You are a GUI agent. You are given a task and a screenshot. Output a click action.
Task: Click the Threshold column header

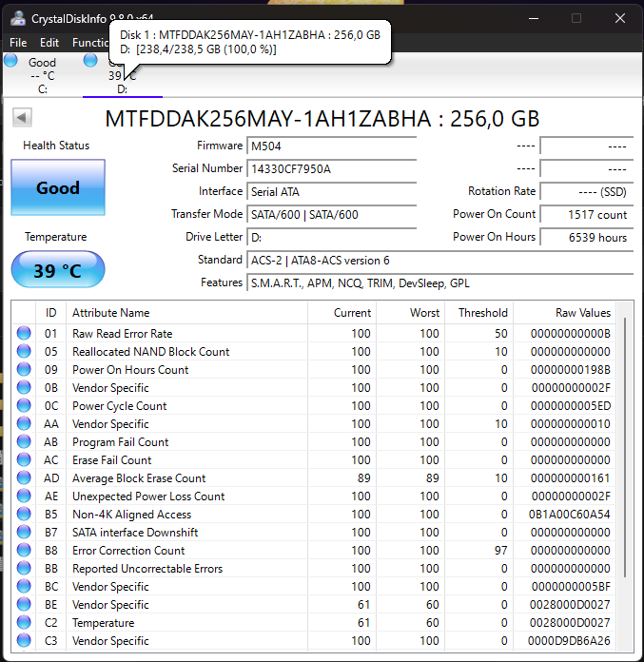click(x=478, y=313)
